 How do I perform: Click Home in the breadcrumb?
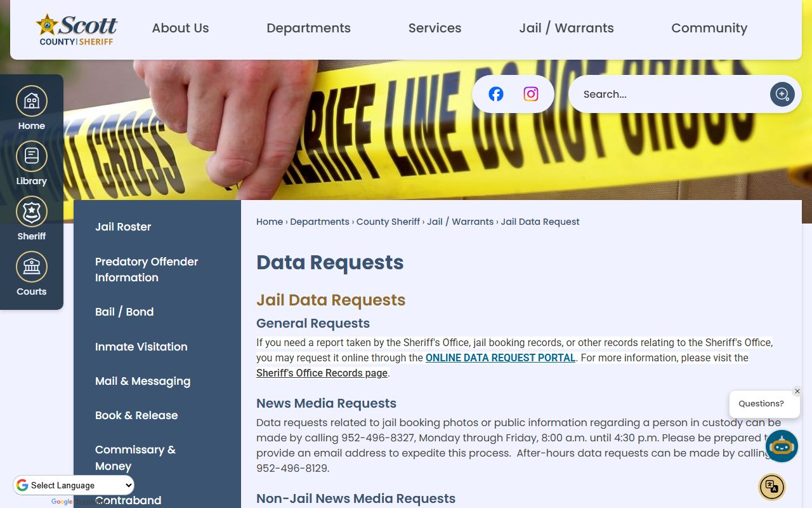click(270, 222)
